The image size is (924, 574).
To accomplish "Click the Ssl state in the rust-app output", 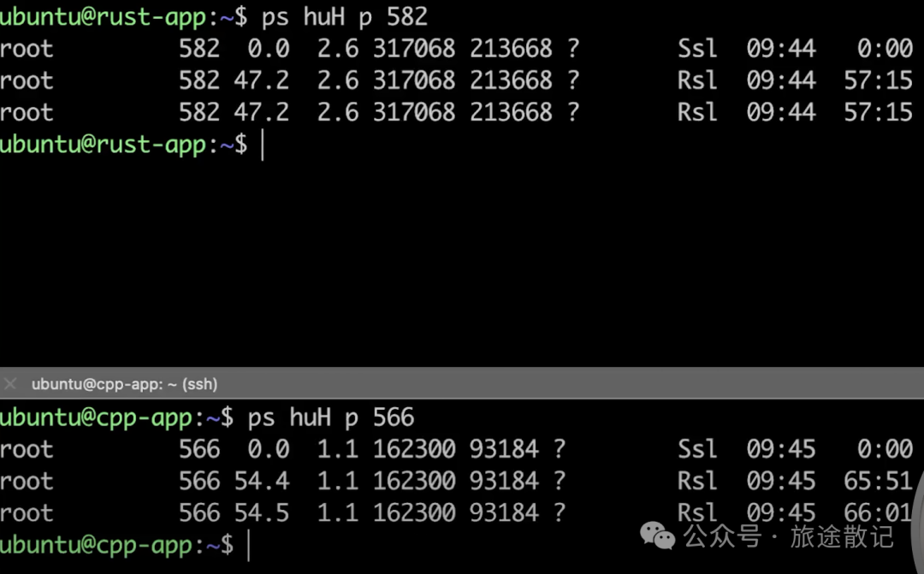I will (x=698, y=48).
